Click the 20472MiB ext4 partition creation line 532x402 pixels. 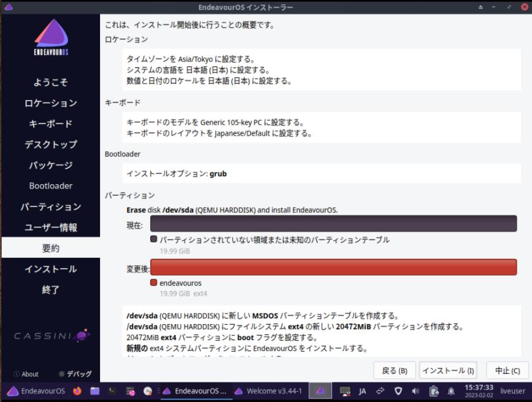click(295, 327)
